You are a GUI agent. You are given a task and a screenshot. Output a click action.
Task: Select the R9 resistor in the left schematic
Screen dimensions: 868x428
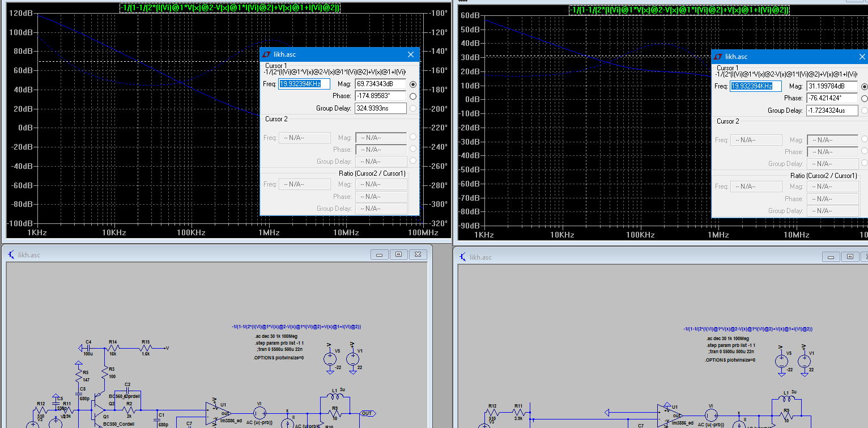335,413
